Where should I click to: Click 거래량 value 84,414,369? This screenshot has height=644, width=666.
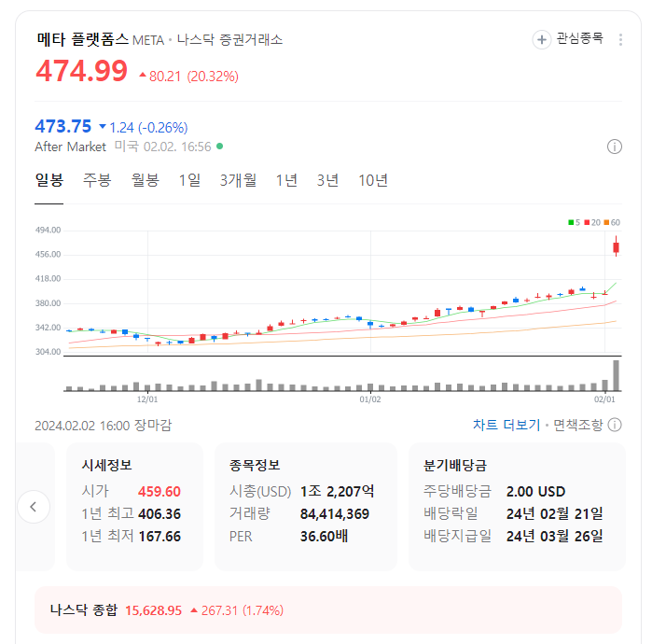(x=335, y=514)
